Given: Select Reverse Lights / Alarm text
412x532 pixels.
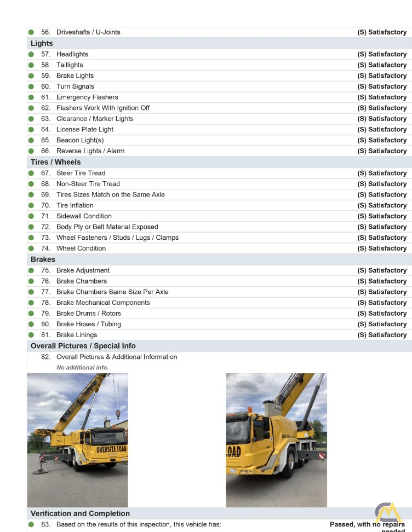Looking at the screenshot, I should (90, 151).
